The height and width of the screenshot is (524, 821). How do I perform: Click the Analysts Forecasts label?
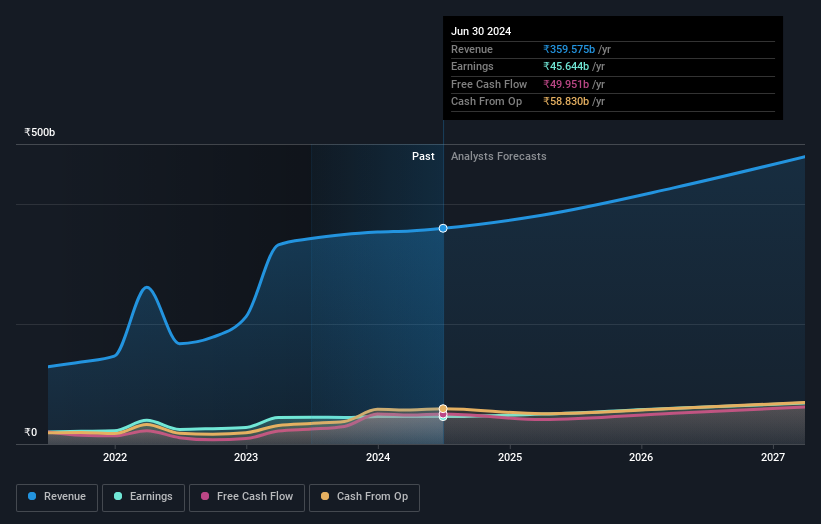tap(498, 156)
